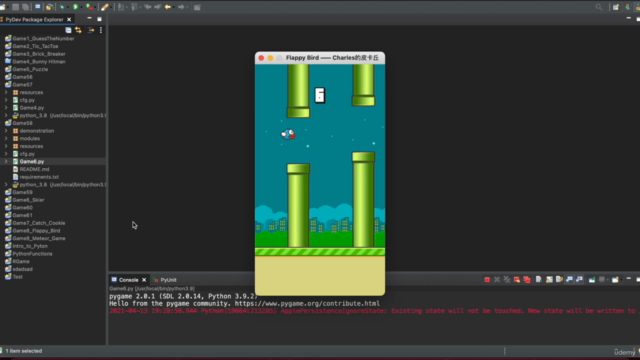Toggle show console when standard out changes

[x=569, y=280]
